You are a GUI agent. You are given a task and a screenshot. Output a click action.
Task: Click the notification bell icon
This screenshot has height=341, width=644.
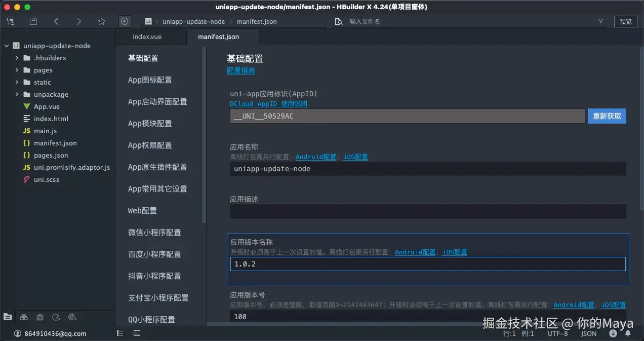click(x=628, y=333)
